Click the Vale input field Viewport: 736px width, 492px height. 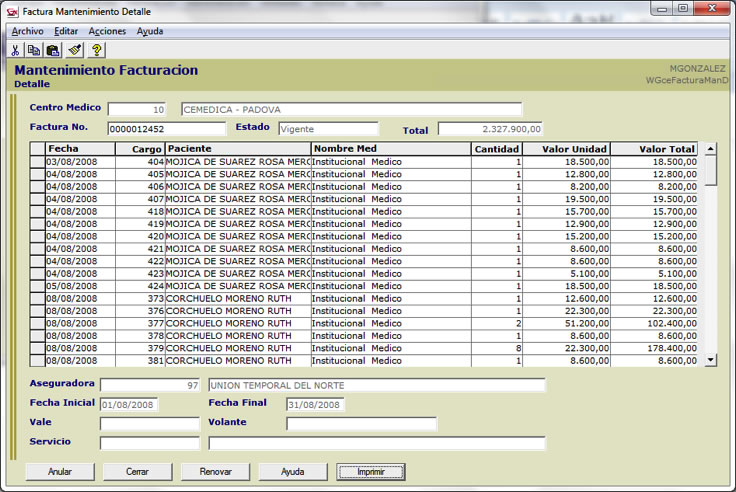click(x=150, y=424)
